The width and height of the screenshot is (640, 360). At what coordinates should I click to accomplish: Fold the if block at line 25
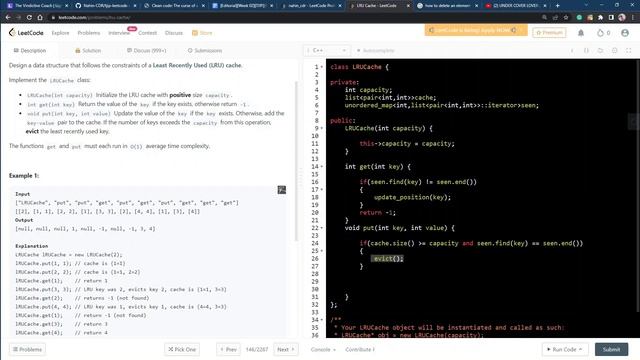tap(322, 251)
